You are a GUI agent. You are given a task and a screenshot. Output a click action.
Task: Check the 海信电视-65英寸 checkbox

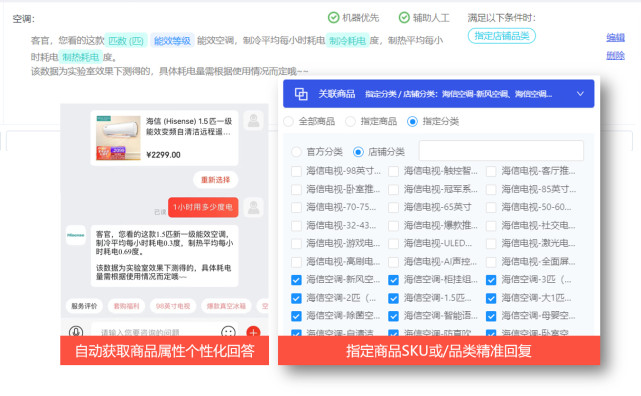tap(394, 208)
